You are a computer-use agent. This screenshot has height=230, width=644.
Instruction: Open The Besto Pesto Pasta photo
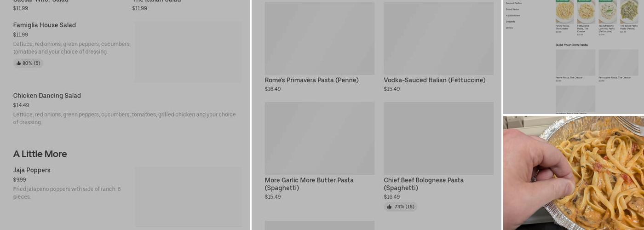coord(629,11)
